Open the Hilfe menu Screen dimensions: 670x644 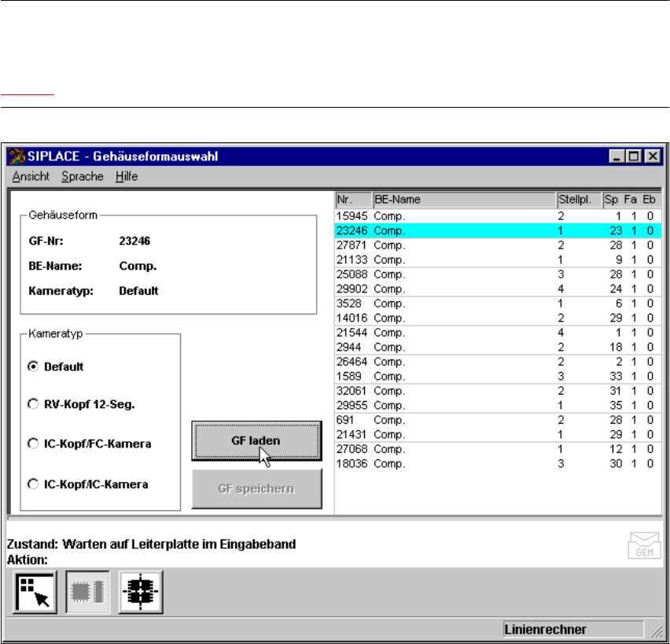126,176
